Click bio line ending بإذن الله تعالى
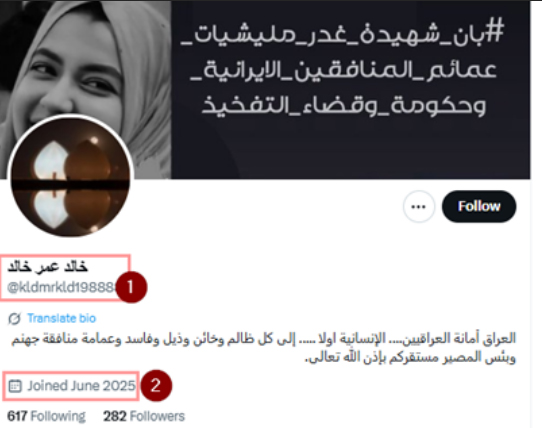The image size is (542, 428). pos(410,358)
